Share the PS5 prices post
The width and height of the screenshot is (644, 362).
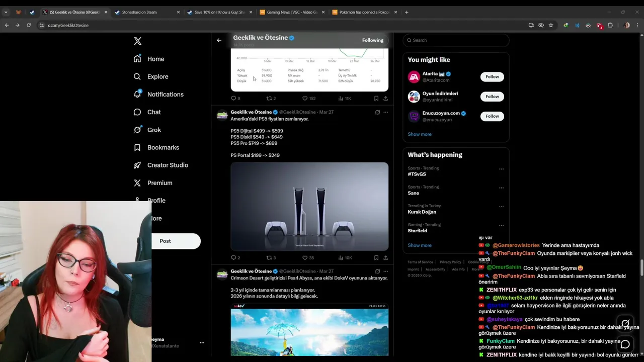[386, 258]
